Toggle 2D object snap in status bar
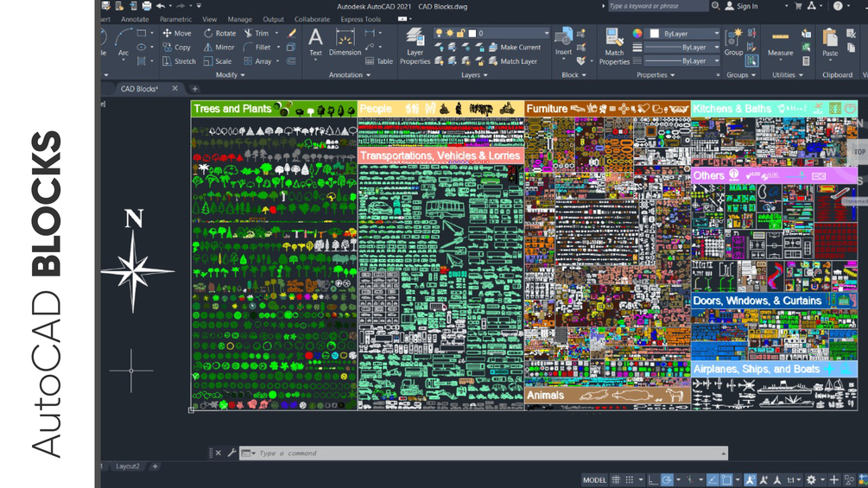868x488 pixels. click(726, 479)
